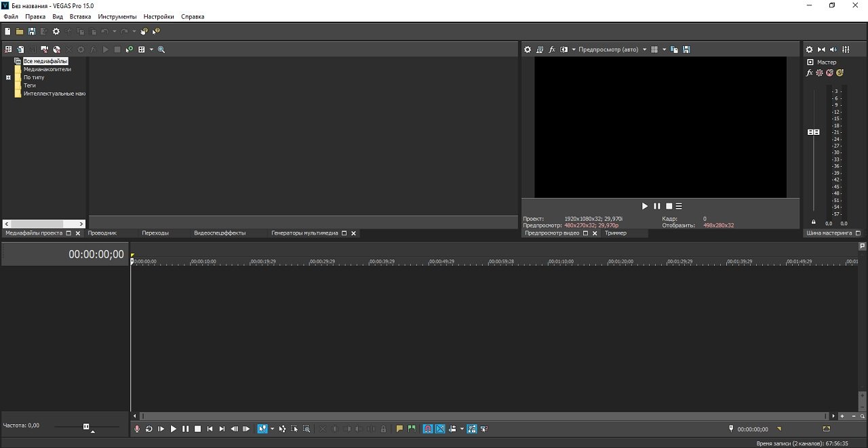868x448 pixels.
Task: Open the 'Предпросмотр (авто)' quality dropdown
Action: tap(609, 49)
